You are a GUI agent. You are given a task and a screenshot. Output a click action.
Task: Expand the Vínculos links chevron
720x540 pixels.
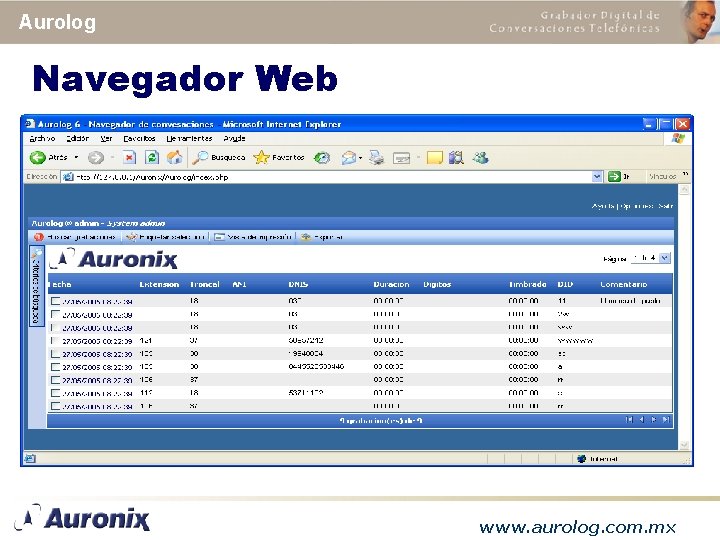[x=685, y=174]
